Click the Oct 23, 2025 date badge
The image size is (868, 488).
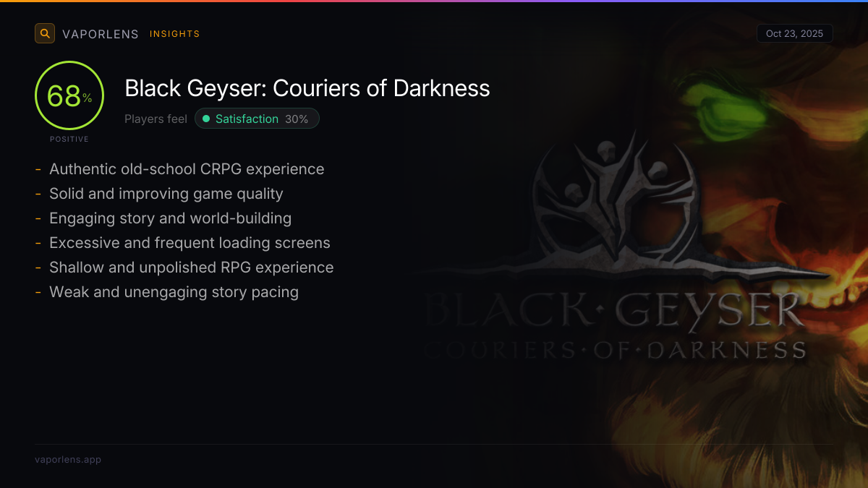click(795, 33)
